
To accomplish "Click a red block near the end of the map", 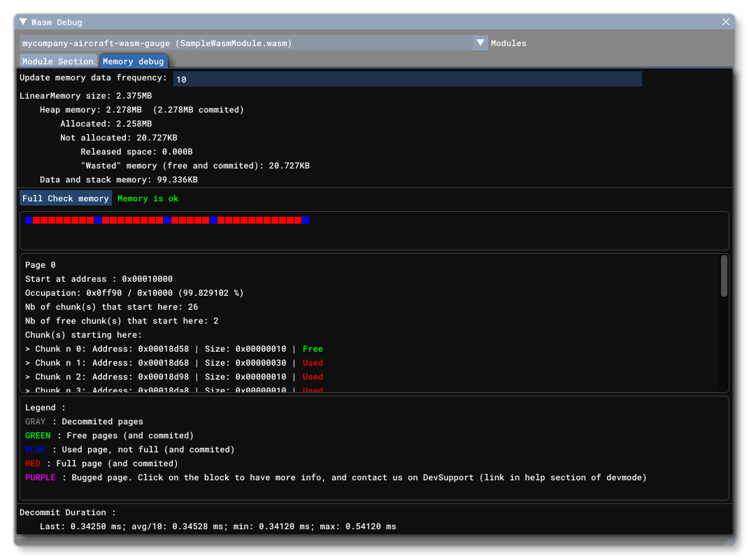I will click(299, 220).
